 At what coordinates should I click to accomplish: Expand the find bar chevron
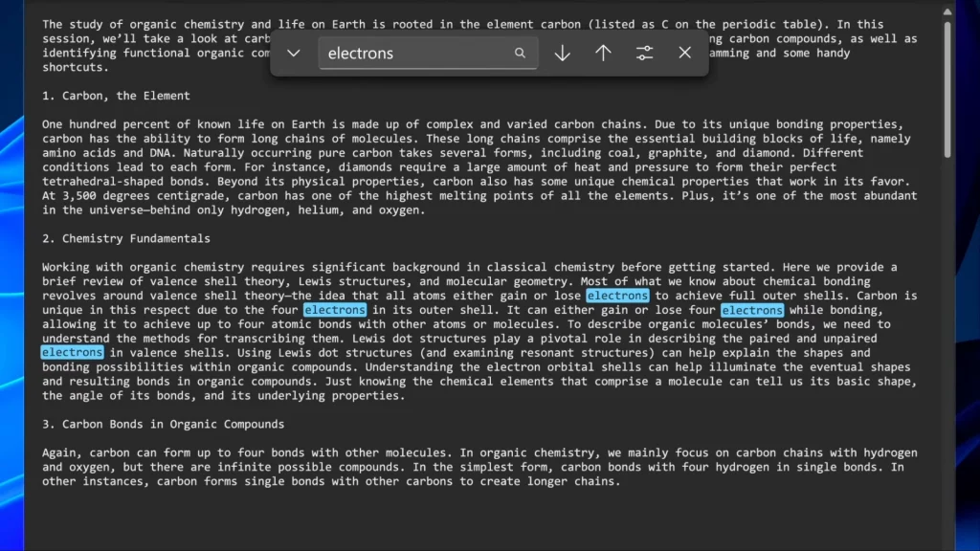tap(293, 54)
